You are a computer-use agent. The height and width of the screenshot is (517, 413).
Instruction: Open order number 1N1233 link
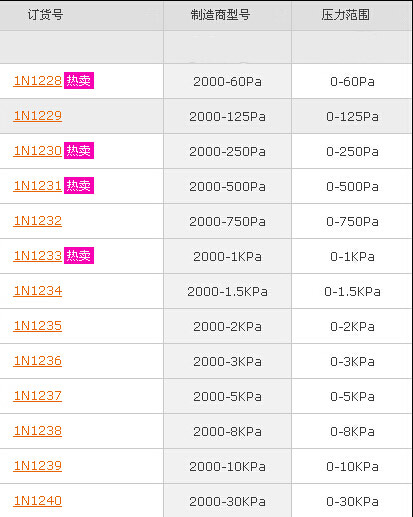pos(38,256)
